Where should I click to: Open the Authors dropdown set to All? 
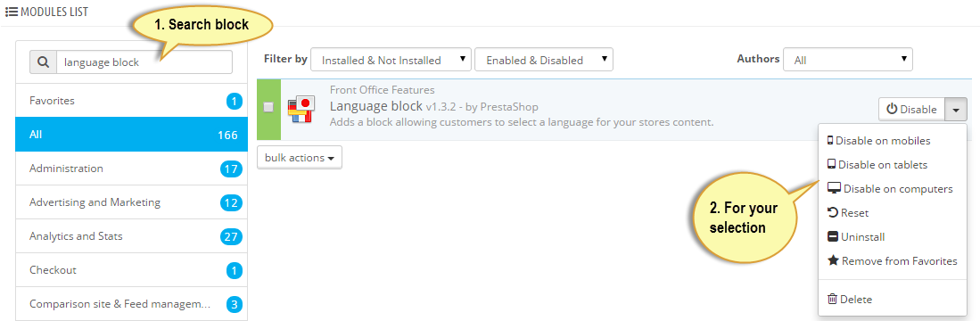click(x=847, y=60)
